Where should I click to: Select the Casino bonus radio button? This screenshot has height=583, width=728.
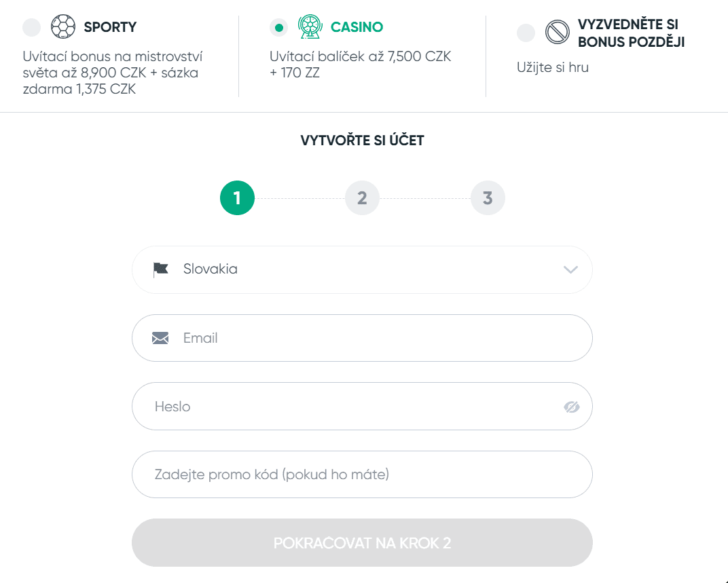pyautogui.click(x=278, y=27)
